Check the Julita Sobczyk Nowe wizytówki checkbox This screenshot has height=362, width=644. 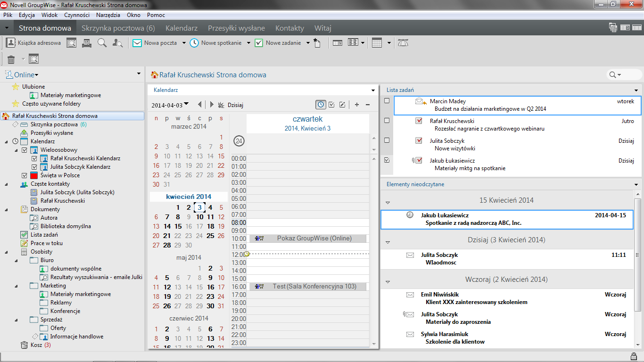(x=387, y=140)
